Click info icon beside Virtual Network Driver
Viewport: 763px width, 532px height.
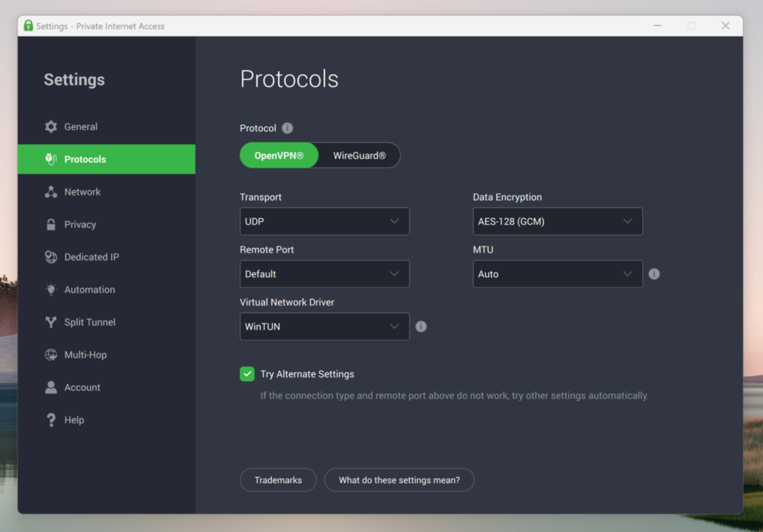tap(421, 326)
